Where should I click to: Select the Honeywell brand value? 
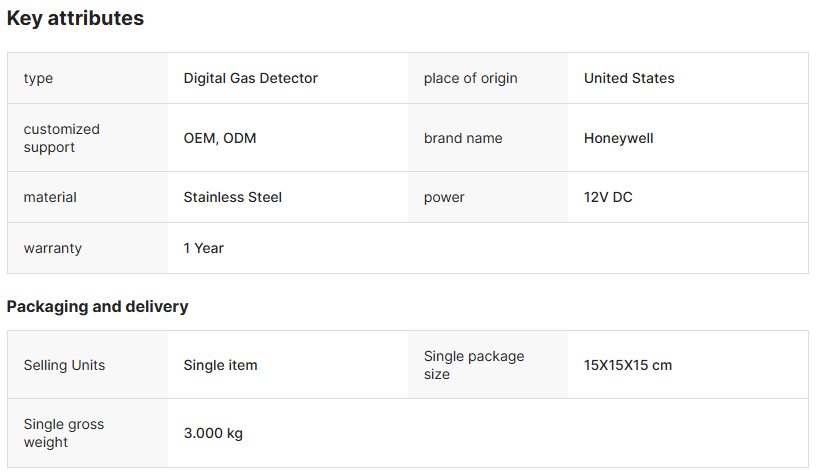tap(618, 138)
